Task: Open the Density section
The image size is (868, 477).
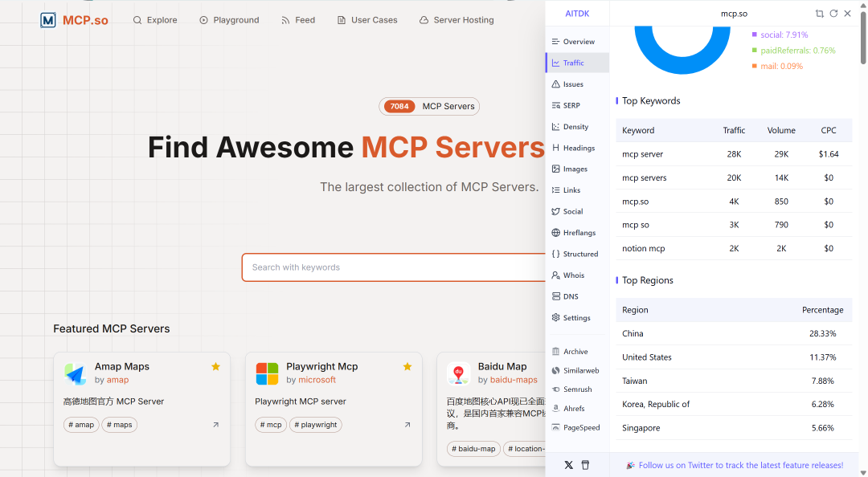Action: [577, 127]
